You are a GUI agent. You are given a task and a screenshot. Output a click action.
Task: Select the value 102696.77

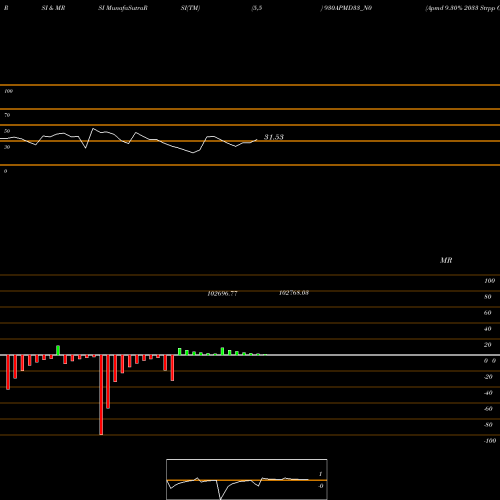coord(222,293)
